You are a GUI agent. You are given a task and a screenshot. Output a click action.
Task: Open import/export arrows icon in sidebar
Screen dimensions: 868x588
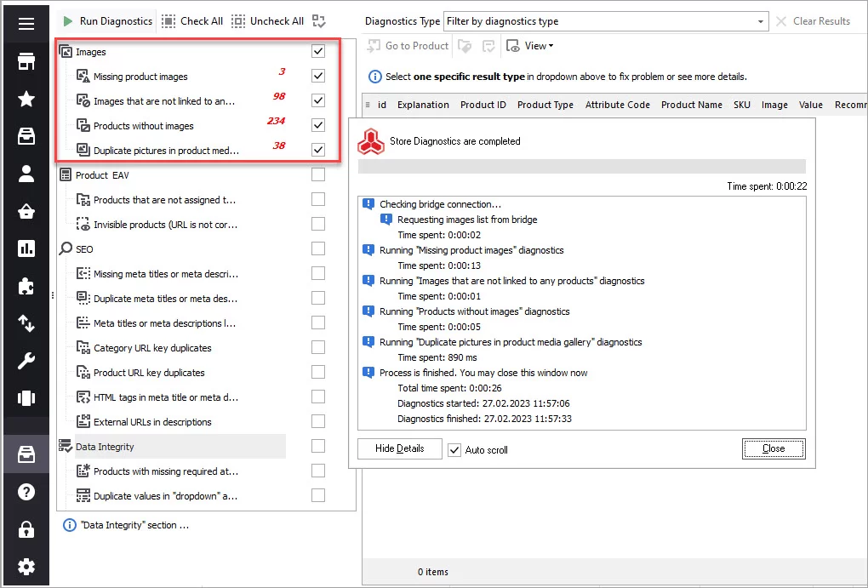point(26,323)
